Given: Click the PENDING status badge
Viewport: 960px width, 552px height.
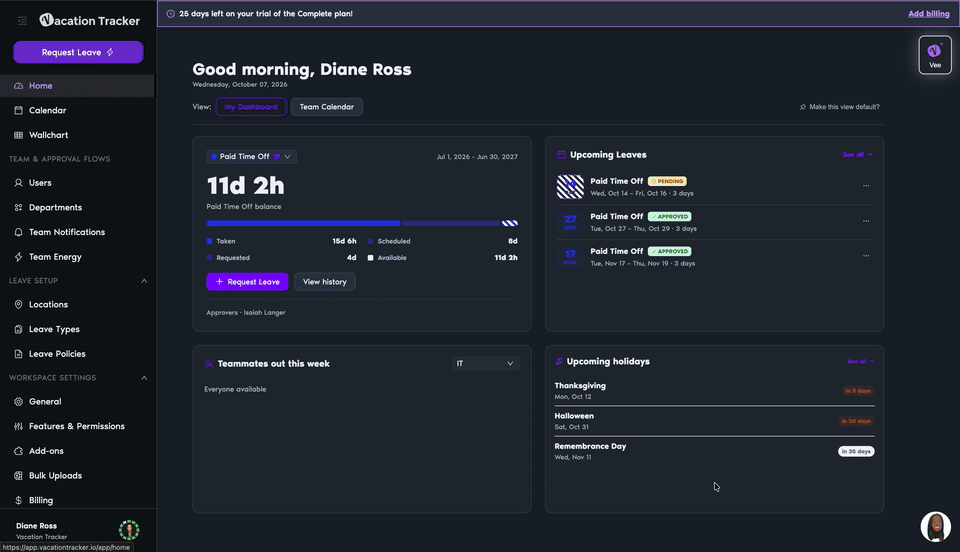Looking at the screenshot, I should tap(667, 181).
